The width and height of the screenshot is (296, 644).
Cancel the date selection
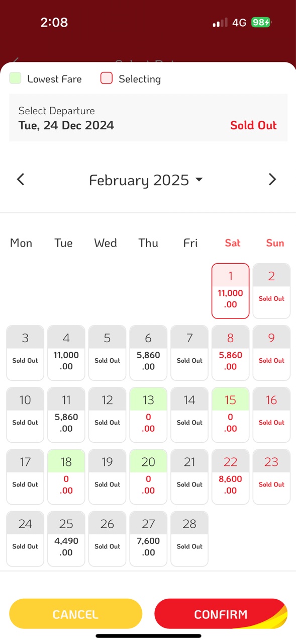click(76, 614)
